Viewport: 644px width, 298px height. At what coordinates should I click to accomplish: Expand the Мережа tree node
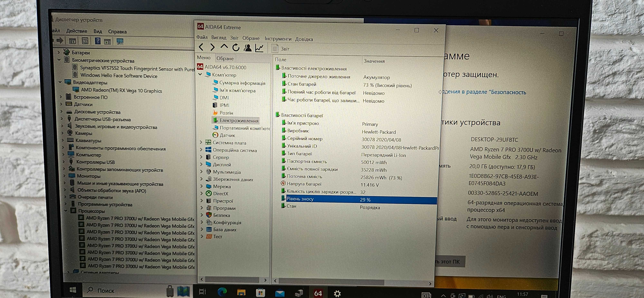point(202,186)
